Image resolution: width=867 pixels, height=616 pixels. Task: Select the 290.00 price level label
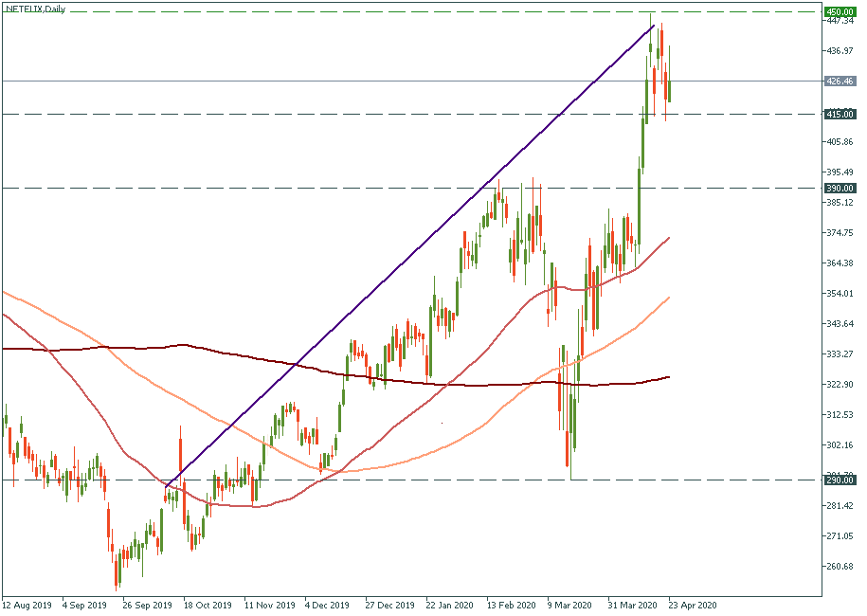tap(840, 480)
